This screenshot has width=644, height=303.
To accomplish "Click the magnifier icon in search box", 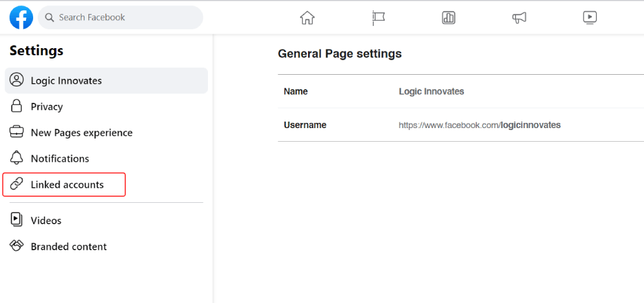I will coord(49,18).
